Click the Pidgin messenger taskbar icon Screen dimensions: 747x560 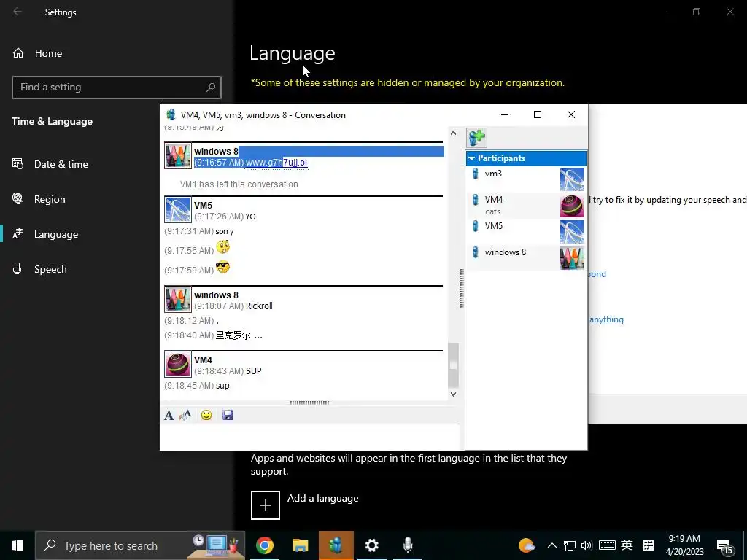point(336,545)
